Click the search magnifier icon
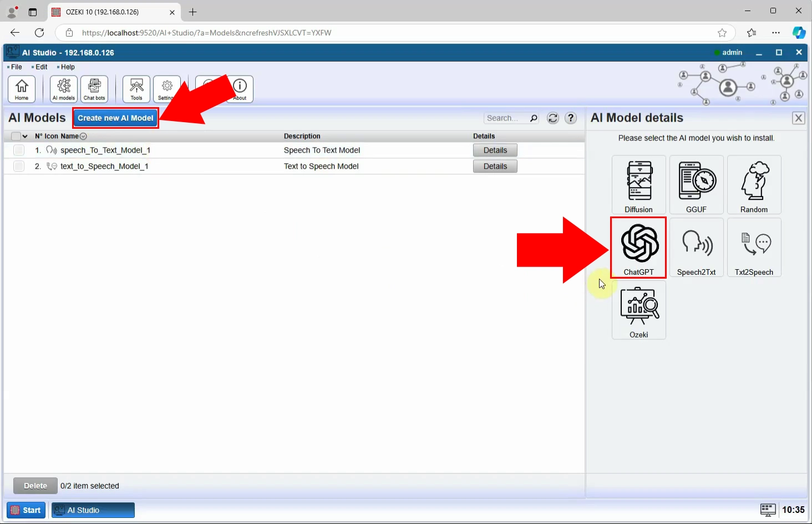The height and width of the screenshot is (524, 812). point(534,118)
